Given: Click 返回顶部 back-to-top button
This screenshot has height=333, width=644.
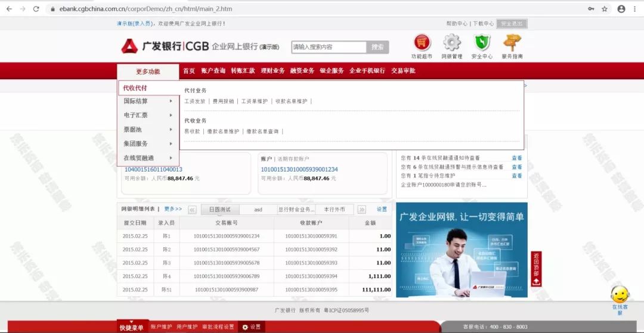Looking at the screenshot, I should pyautogui.click(x=536, y=269).
